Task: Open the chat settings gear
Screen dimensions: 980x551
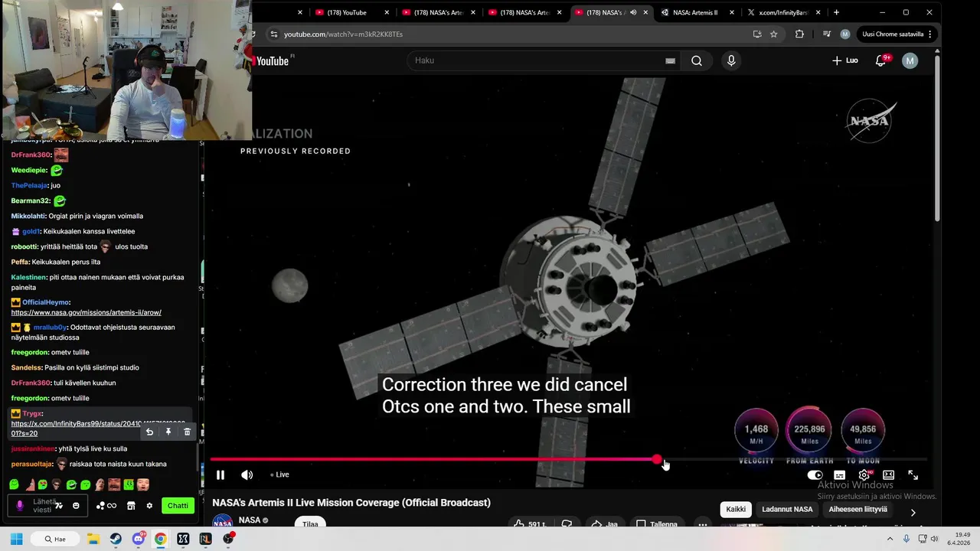Action: click(x=149, y=506)
